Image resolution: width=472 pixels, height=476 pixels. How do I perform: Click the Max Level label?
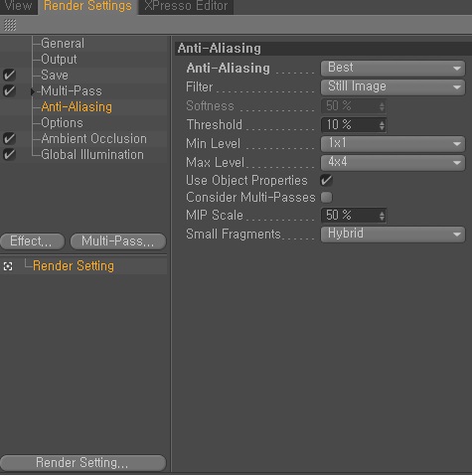click(x=216, y=163)
